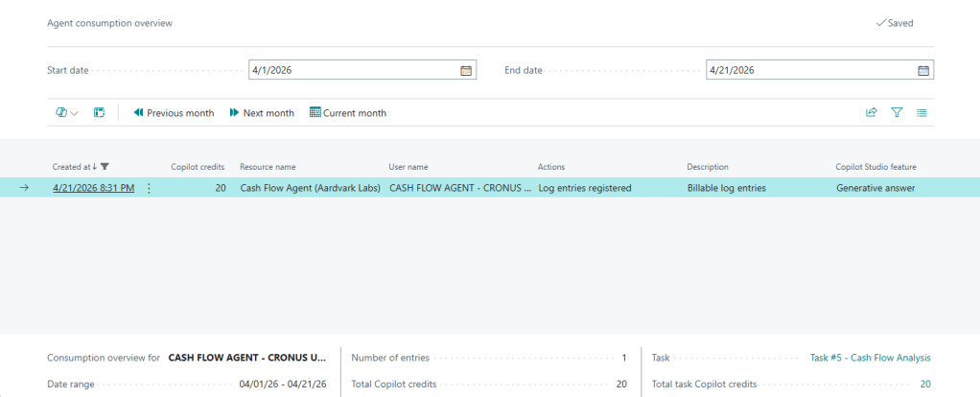This screenshot has height=397, width=980.
Task: Open the 4/21/2026 8:31 PM entry link
Action: (x=93, y=188)
